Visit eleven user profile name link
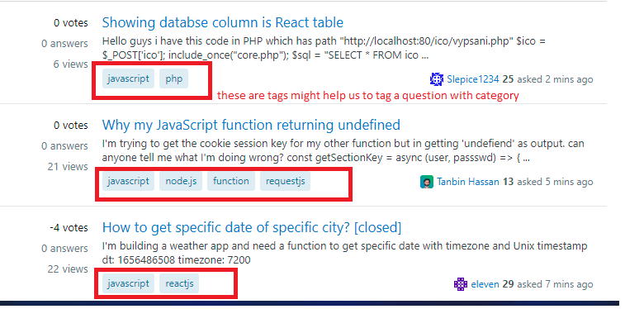 click(485, 284)
